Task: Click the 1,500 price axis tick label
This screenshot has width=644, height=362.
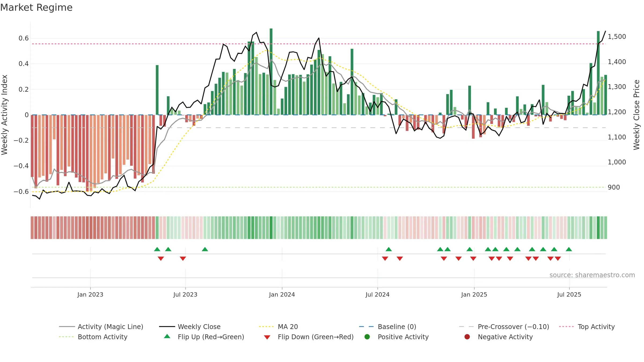Action: [617, 37]
